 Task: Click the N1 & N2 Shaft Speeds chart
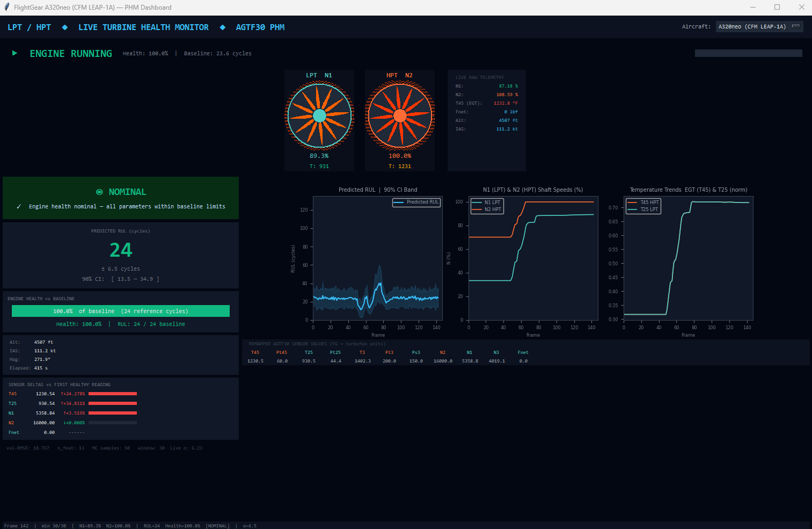click(533, 258)
